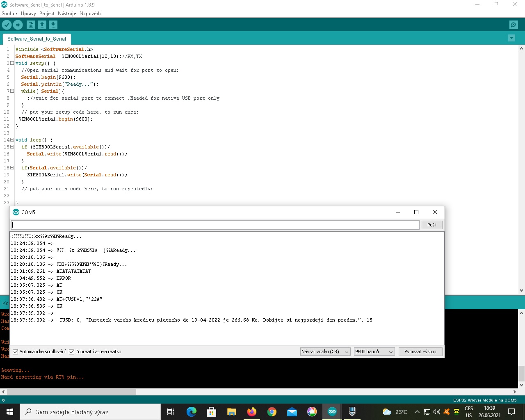
Task: Click the Vymazat výstup button
Action: pos(420,352)
